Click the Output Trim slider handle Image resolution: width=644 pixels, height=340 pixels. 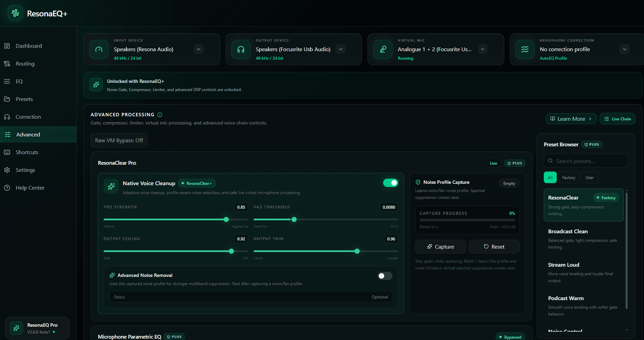(x=357, y=251)
